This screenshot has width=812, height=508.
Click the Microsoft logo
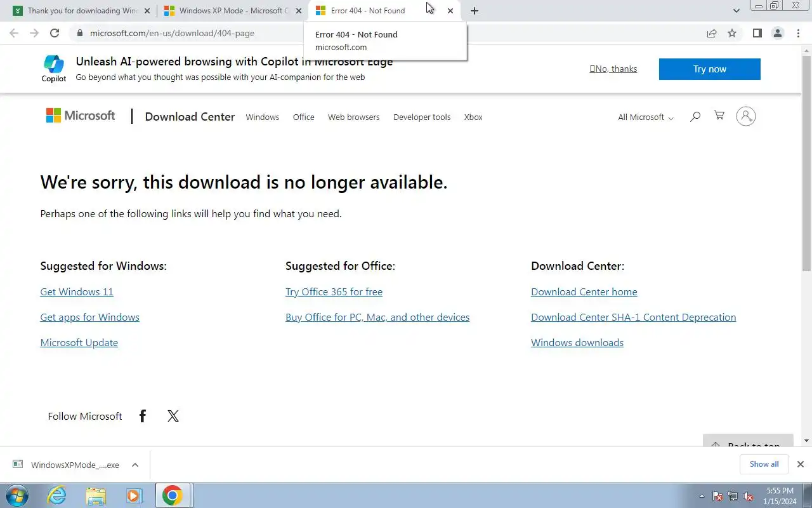click(81, 116)
